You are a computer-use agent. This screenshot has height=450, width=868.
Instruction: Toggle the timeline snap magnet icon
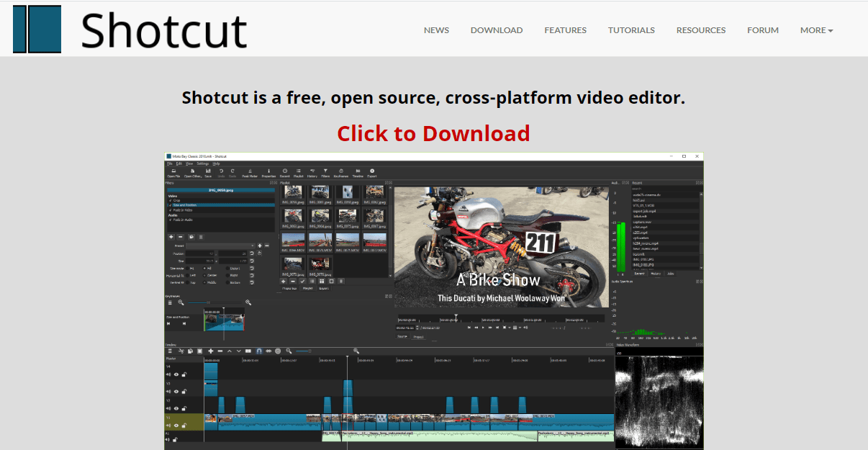(x=259, y=351)
